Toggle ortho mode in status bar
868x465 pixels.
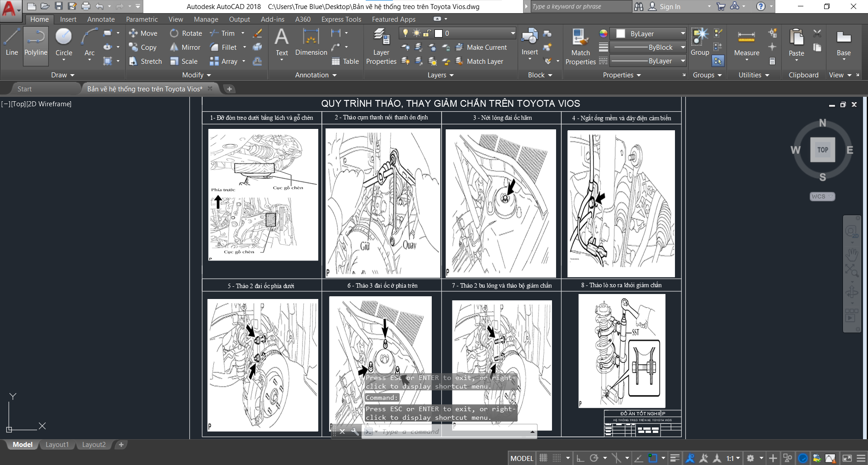coord(580,458)
